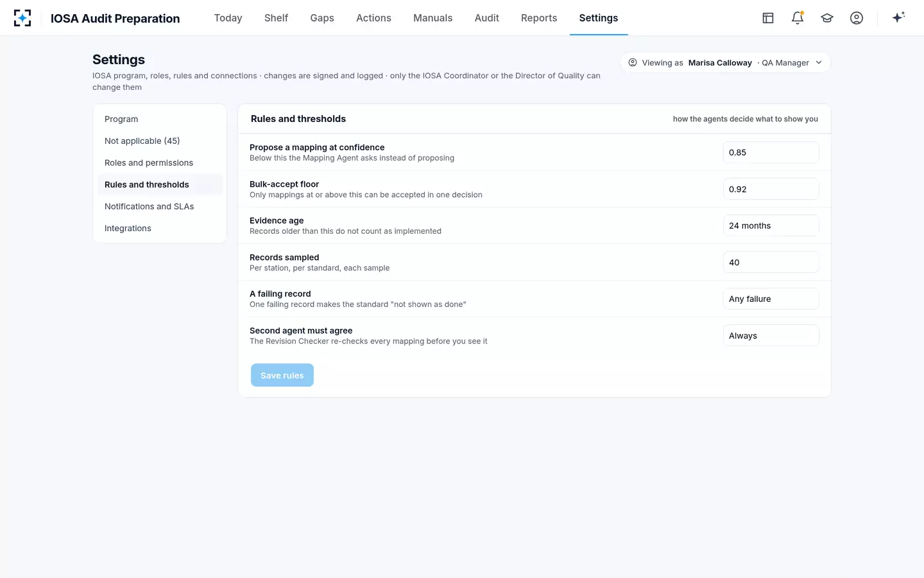Open the notifications bell
This screenshot has width=924, height=578.
coord(798,18)
